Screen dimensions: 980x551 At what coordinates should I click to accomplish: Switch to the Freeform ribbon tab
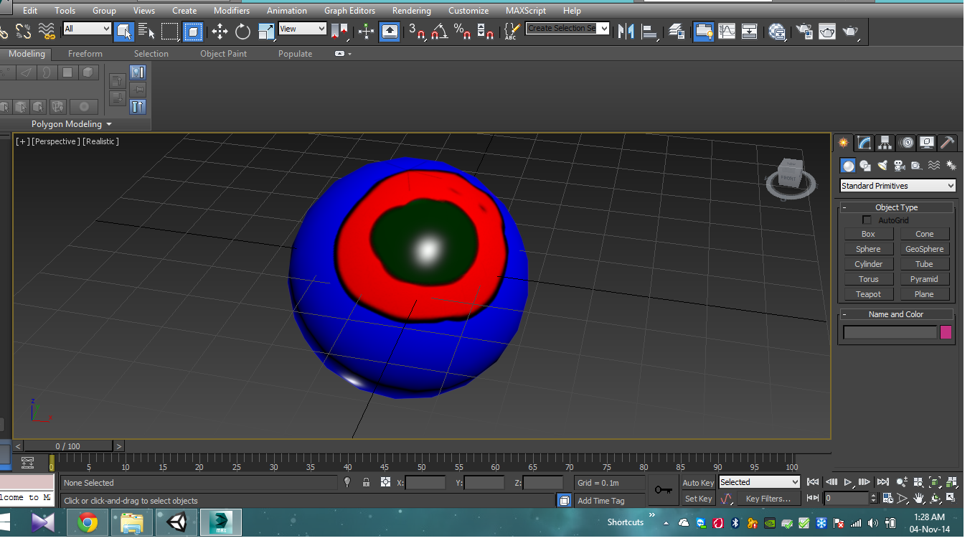tap(85, 54)
